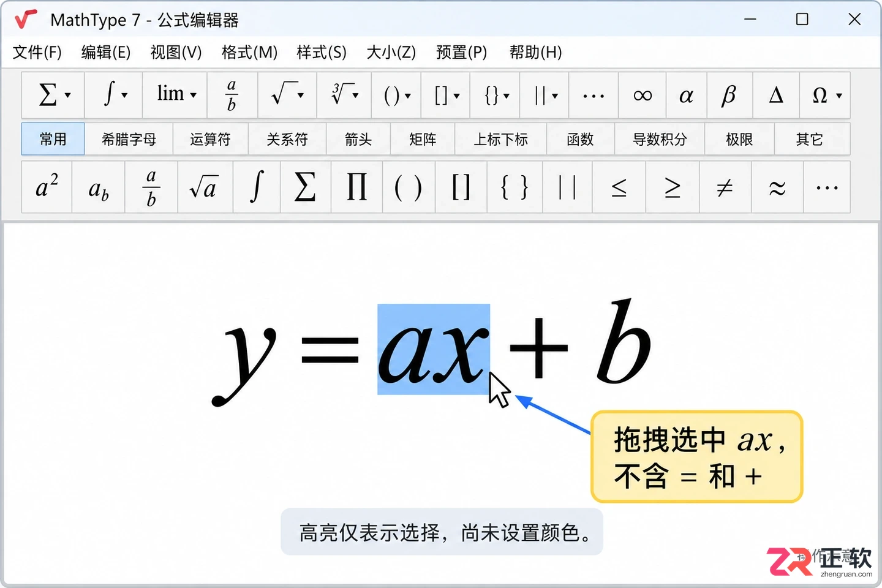Insert curly braces from bottom symbol row
This screenshot has width=882, height=588.
[x=514, y=187]
